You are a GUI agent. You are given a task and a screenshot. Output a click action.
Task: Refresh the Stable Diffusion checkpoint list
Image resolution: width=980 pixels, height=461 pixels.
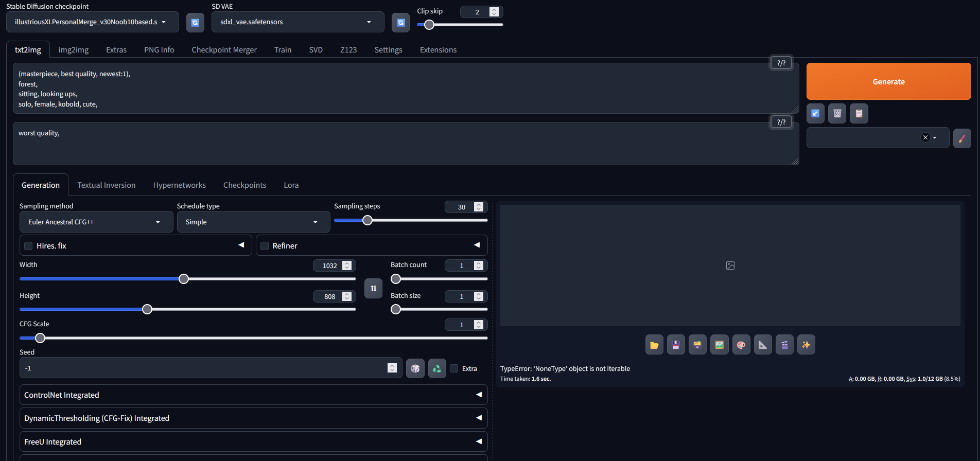tap(195, 22)
